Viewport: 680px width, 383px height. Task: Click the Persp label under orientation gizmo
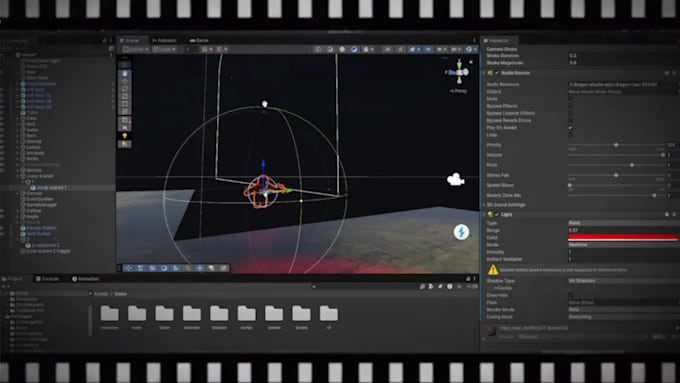[458, 91]
